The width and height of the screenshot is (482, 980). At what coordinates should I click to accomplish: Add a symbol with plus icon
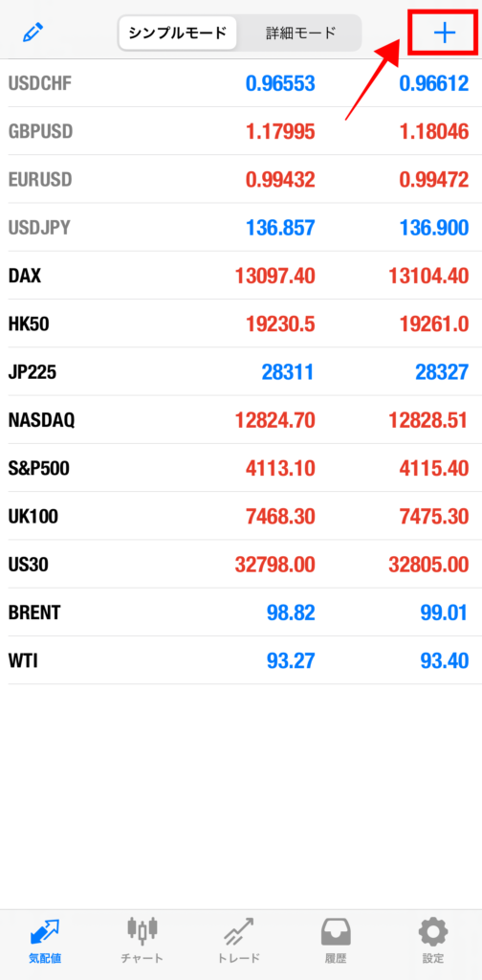445,33
